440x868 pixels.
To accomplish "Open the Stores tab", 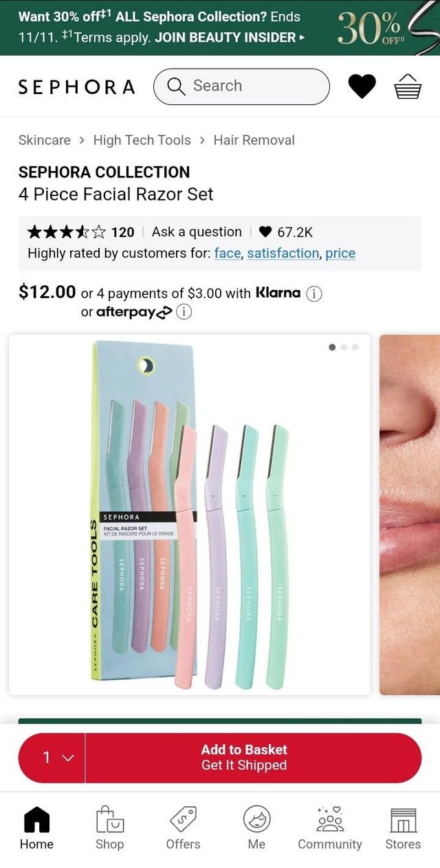I will [x=403, y=827].
